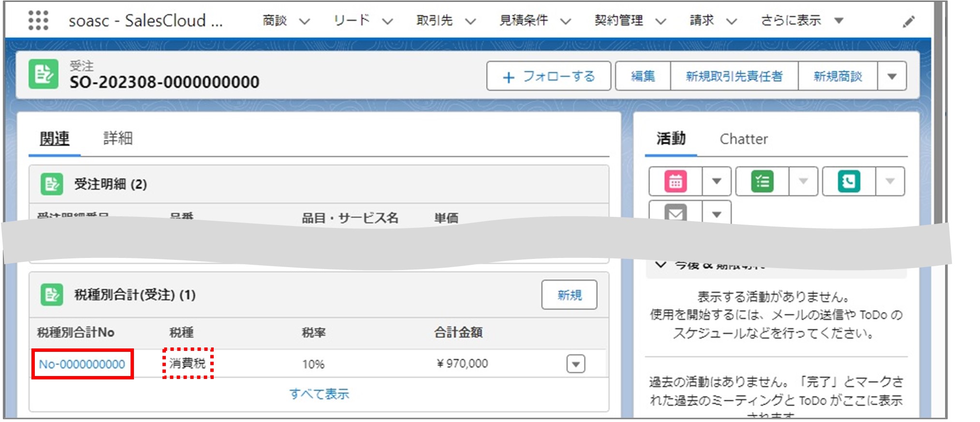Screen dimensions: 980x422
Task: Click the 受注明細 related list icon
Action: (x=52, y=184)
